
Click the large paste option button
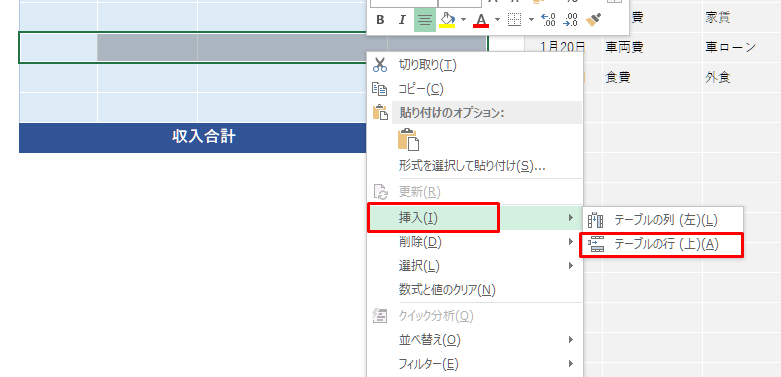408,139
